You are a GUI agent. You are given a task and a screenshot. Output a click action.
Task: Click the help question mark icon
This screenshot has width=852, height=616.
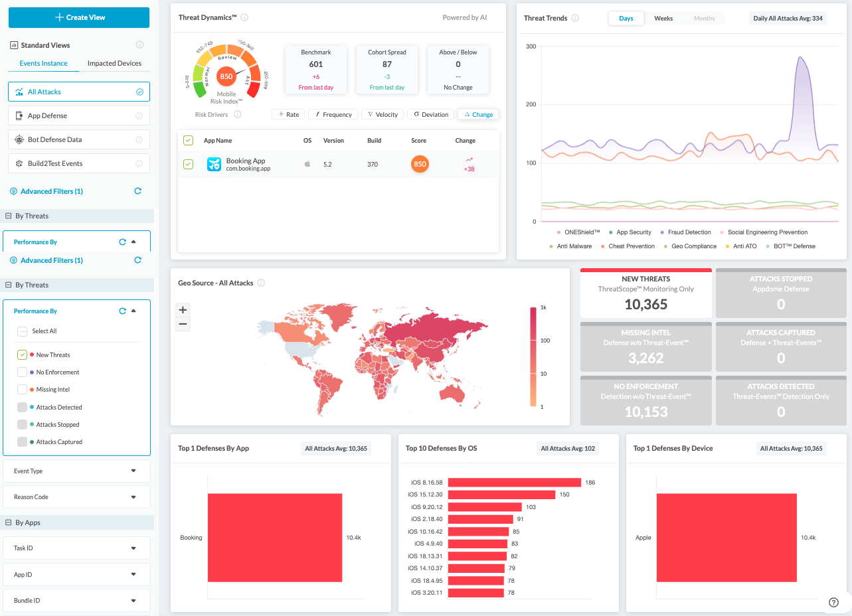833,602
